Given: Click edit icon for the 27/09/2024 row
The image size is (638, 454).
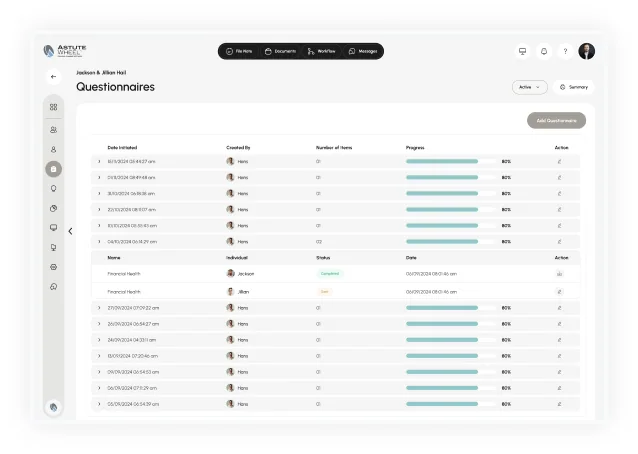Looking at the screenshot, I should (559, 308).
